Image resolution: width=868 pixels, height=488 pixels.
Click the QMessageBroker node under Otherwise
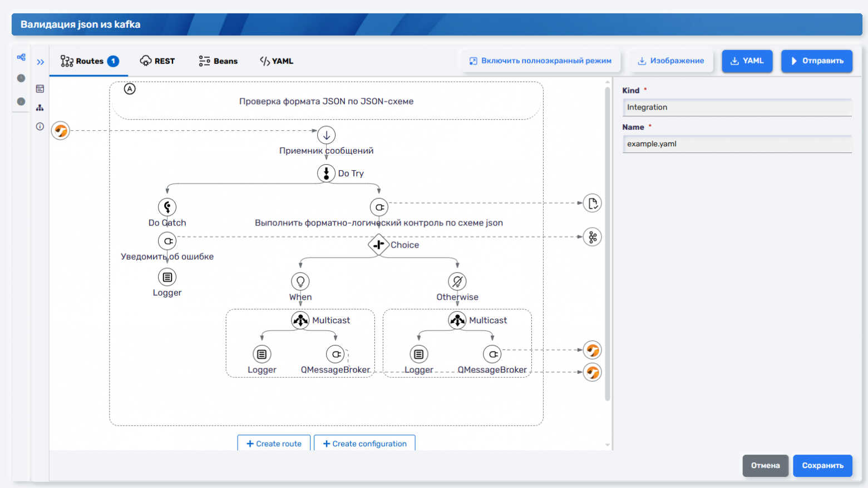492,354
